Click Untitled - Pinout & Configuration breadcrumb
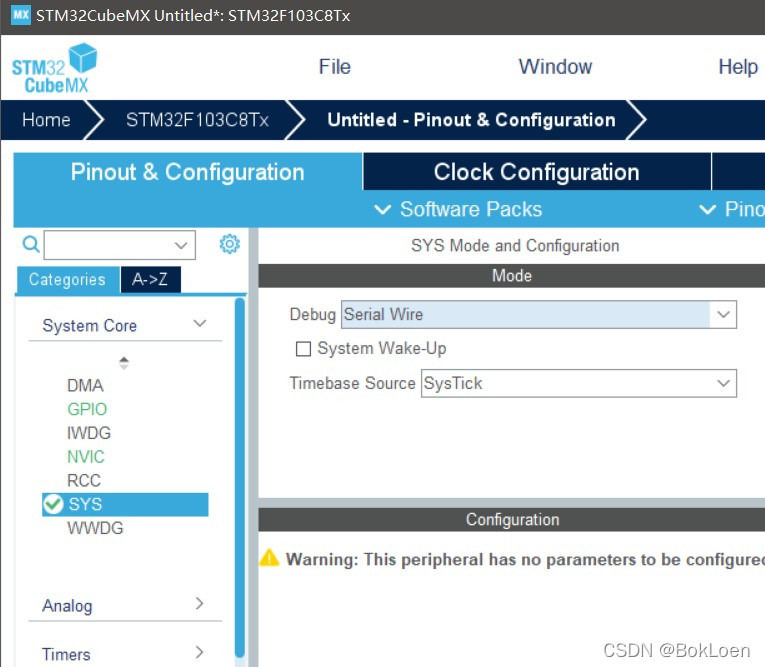The width and height of the screenshot is (765, 667). click(471, 120)
